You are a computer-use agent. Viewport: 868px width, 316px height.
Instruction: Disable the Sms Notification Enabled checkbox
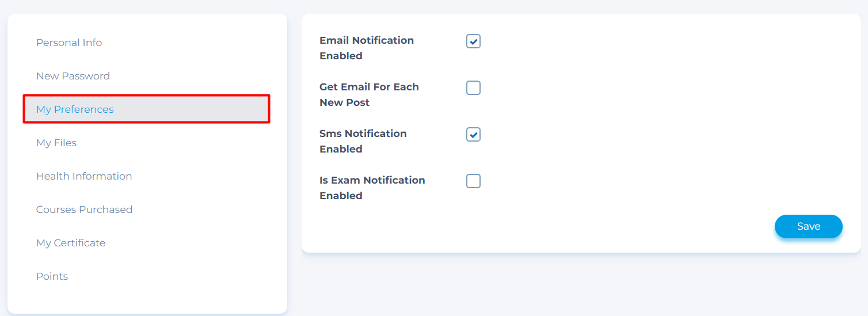click(473, 135)
